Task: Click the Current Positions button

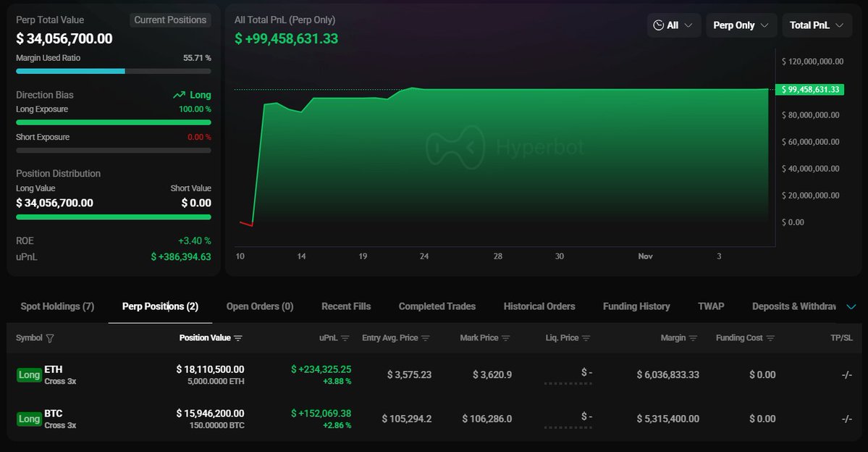Action: [x=170, y=20]
